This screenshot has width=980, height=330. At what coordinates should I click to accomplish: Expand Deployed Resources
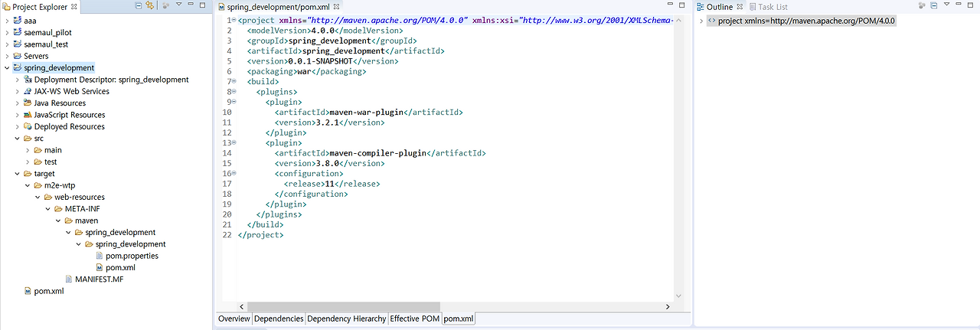(x=17, y=126)
